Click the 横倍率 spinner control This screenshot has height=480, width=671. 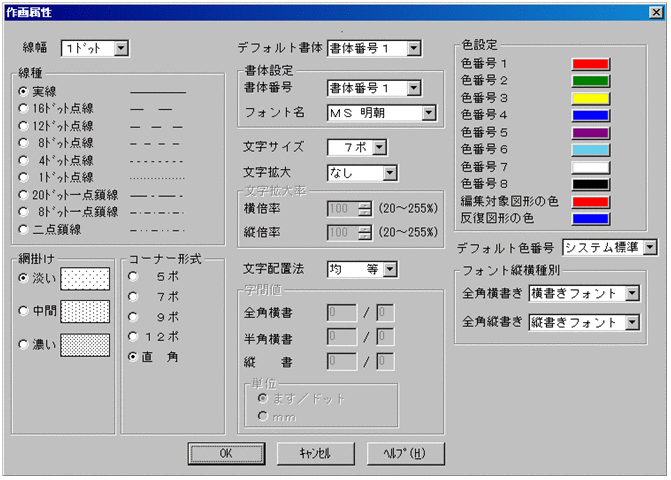click(365, 209)
